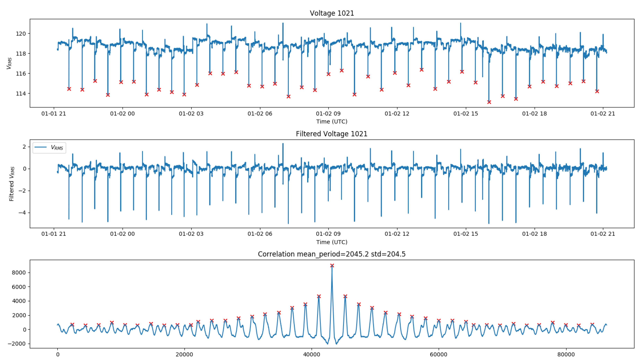644x364 pixels.
Task: Click the tallest red marker in correlation plot
Action: click(x=332, y=265)
